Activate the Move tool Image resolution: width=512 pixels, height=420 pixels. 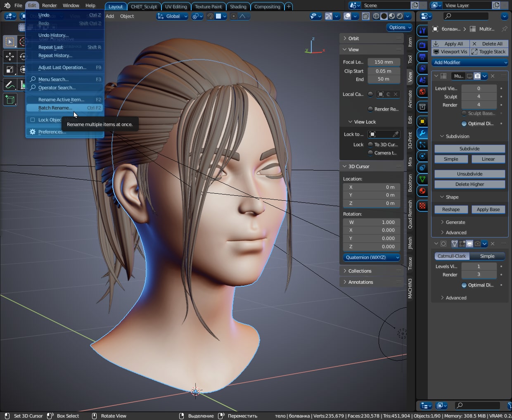coord(10,56)
